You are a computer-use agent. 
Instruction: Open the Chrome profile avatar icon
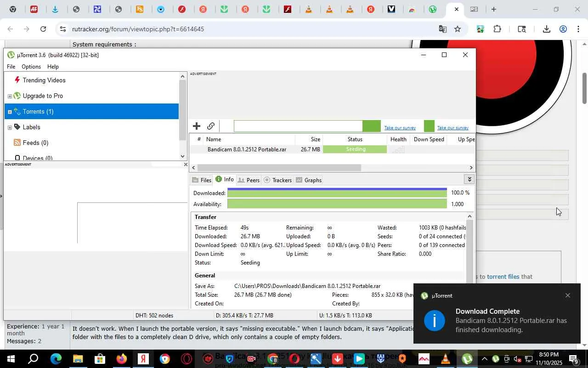(563, 29)
